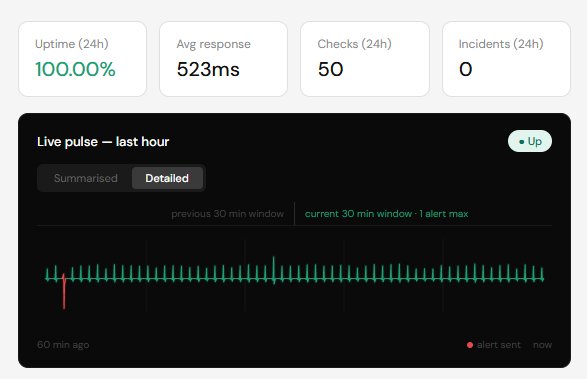587x379 pixels.
Task: Click the Up status badge
Action: [x=530, y=141]
